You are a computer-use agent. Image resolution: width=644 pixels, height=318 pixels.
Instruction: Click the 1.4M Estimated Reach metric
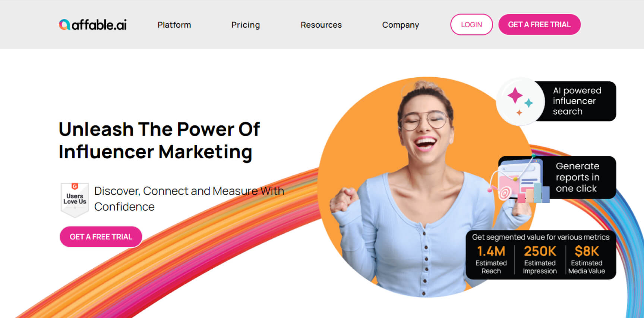(491, 260)
